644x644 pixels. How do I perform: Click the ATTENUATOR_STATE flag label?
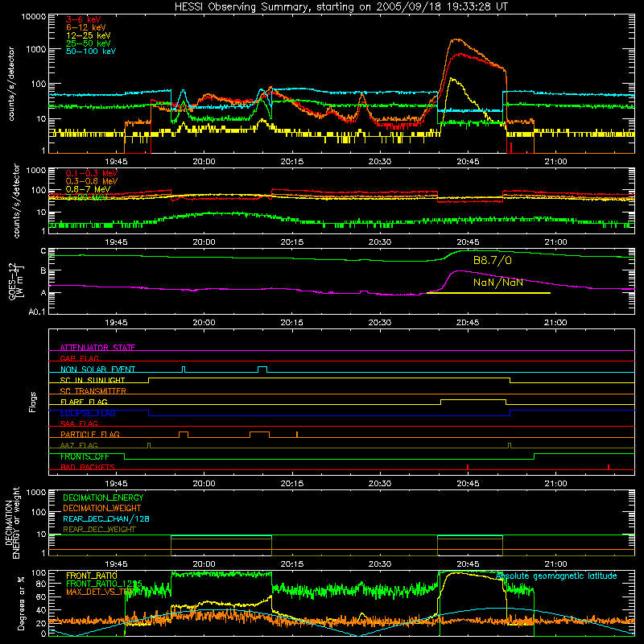(97, 348)
